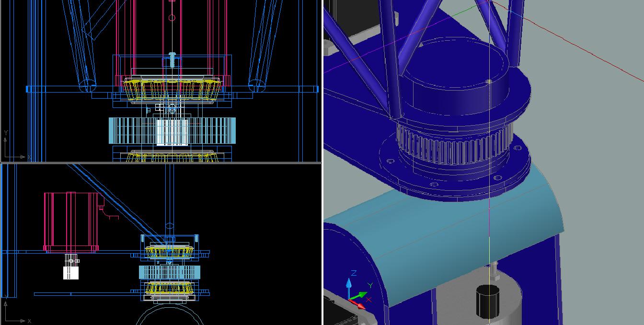Select the upper yellow bearing in top-left viewport

(x=172, y=90)
